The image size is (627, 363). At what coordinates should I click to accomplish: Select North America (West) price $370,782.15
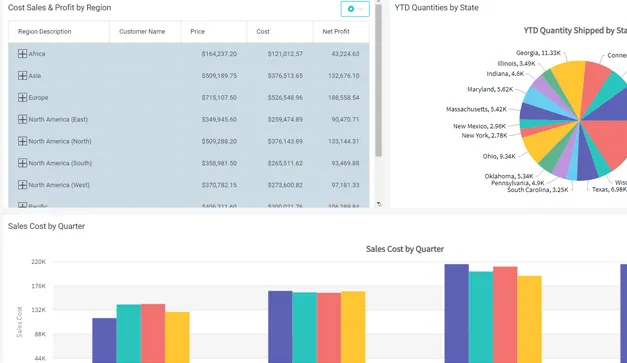219,185
